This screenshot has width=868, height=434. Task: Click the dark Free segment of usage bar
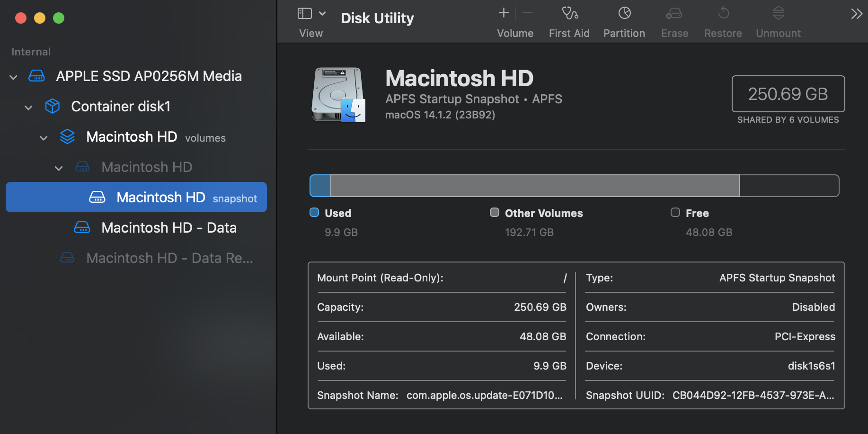click(x=789, y=186)
